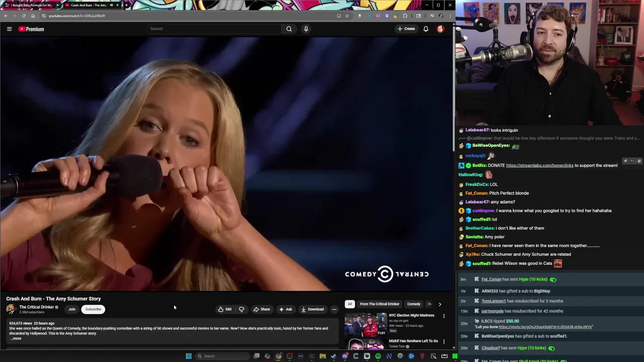Open Windows Start menu

tap(189, 356)
